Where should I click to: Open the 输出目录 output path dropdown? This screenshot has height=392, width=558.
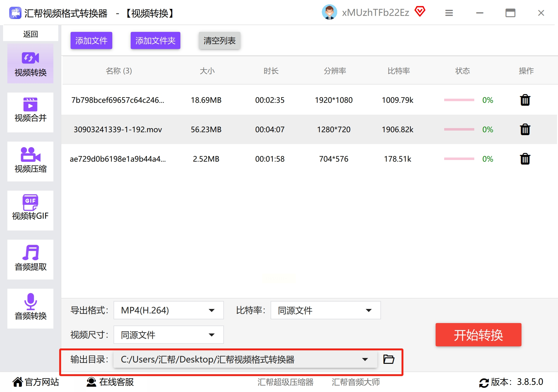click(x=364, y=359)
